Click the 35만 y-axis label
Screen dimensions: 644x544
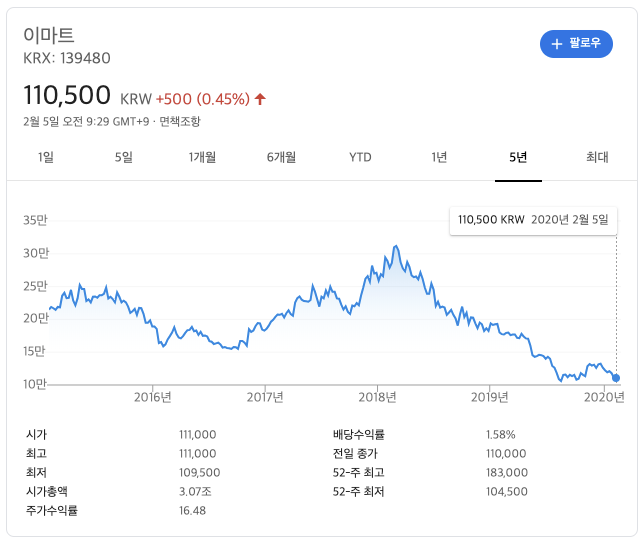[x=35, y=220]
